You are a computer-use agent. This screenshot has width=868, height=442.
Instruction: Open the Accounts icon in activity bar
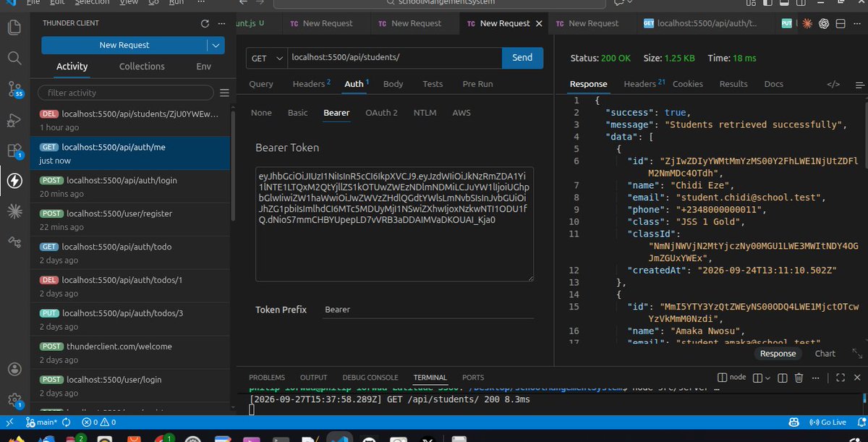14,368
